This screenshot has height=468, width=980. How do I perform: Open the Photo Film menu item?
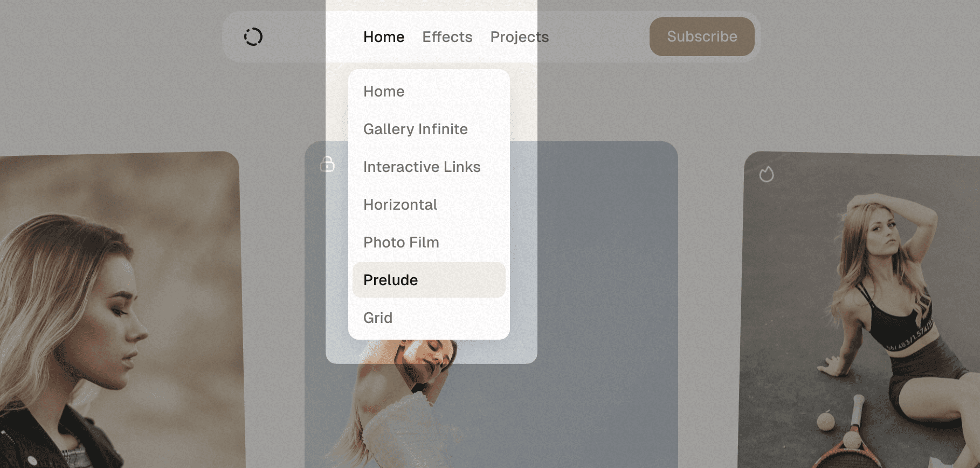pos(401,243)
